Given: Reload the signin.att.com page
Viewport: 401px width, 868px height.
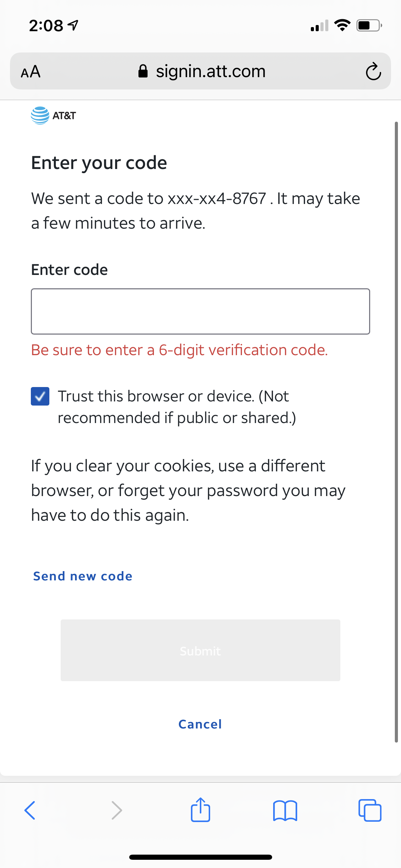Looking at the screenshot, I should [372, 71].
